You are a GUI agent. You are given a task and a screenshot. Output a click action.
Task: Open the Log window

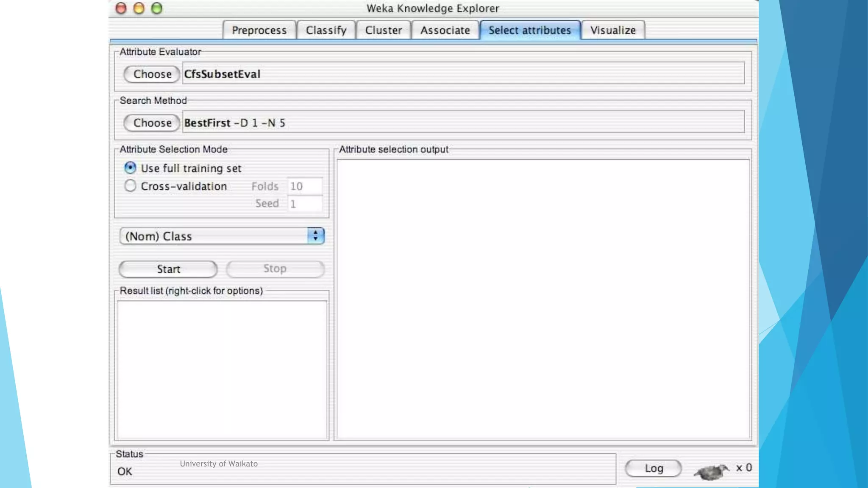[653, 468]
